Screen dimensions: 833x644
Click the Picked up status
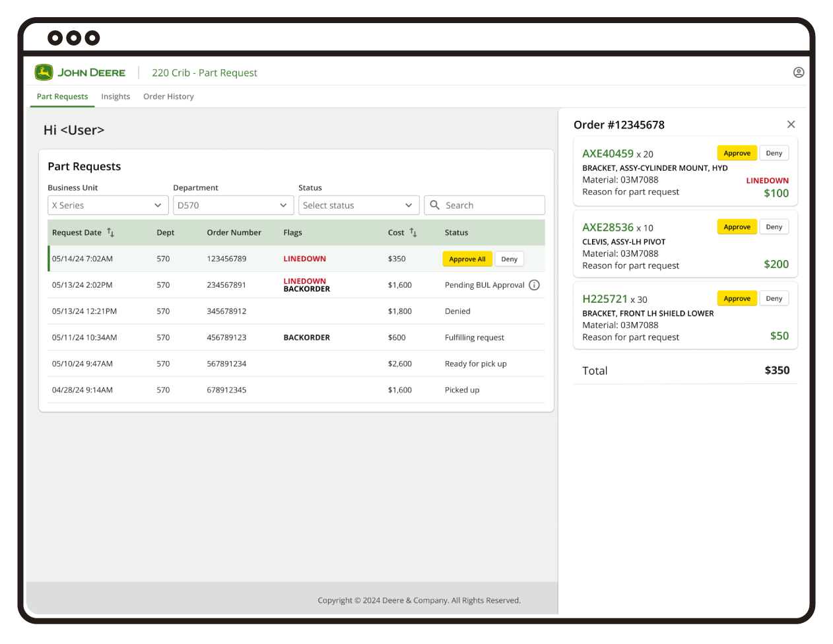pos(462,390)
